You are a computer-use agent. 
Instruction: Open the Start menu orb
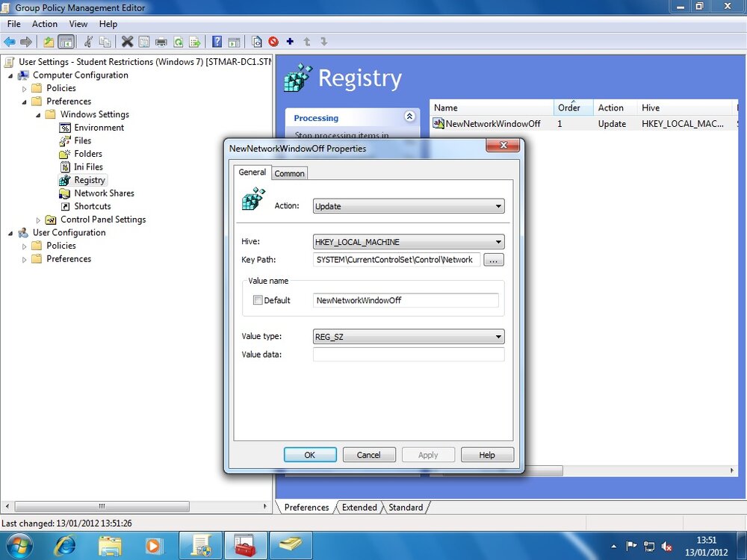(19, 546)
